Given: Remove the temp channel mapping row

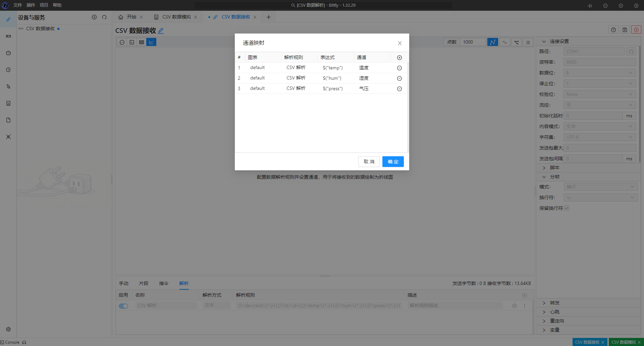Looking at the screenshot, I should coord(399,68).
